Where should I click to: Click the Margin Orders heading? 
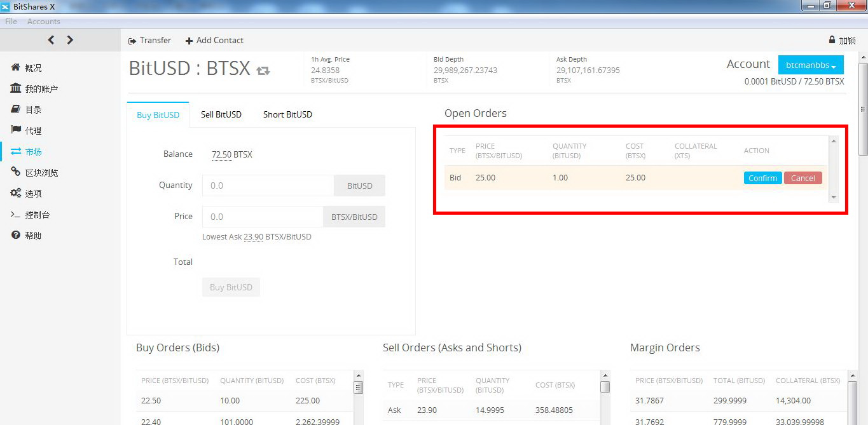665,347
